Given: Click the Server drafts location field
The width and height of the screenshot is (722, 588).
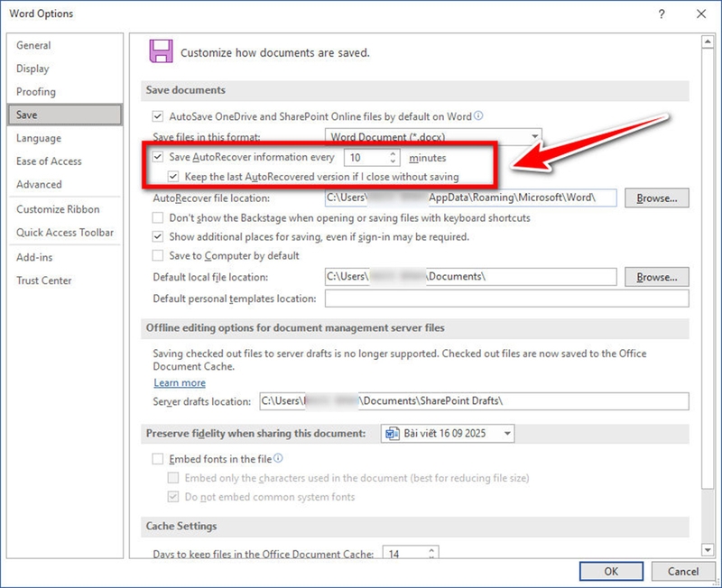Looking at the screenshot, I should pos(475,400).
